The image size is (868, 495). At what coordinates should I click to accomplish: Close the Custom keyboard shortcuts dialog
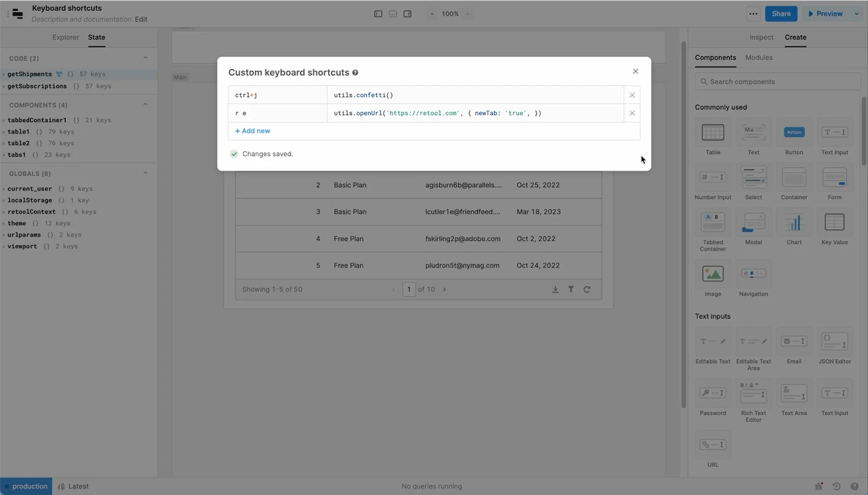point(635,71)
